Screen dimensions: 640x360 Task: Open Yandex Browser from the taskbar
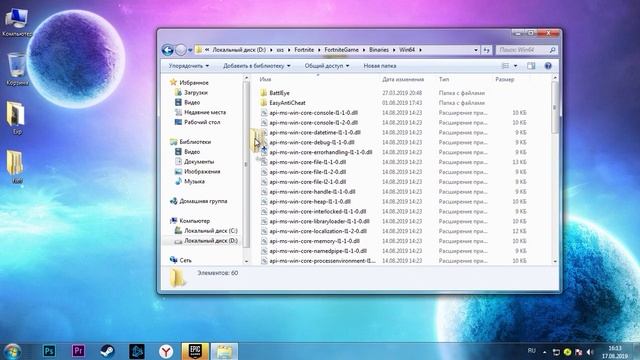pyautogui.click(x=166, y=351)
